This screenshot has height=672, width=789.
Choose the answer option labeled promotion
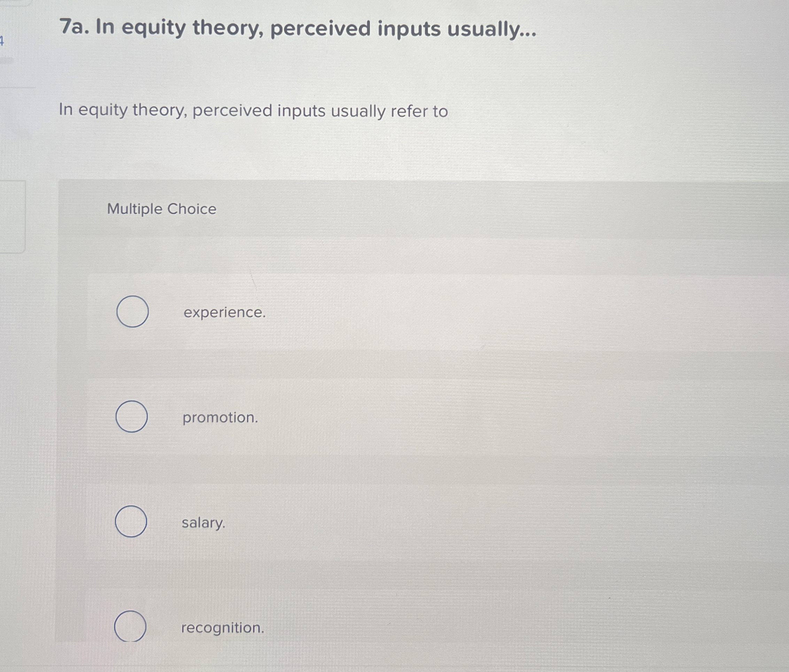point(220,418)
